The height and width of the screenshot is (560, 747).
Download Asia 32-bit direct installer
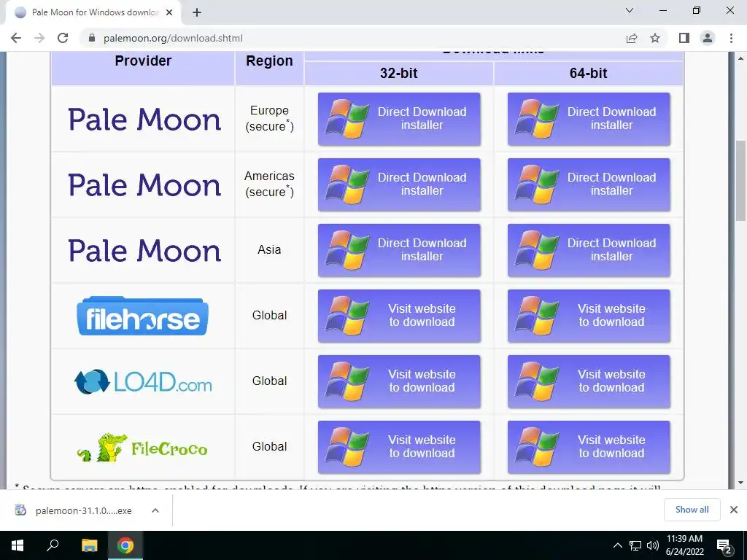point(399,251)
